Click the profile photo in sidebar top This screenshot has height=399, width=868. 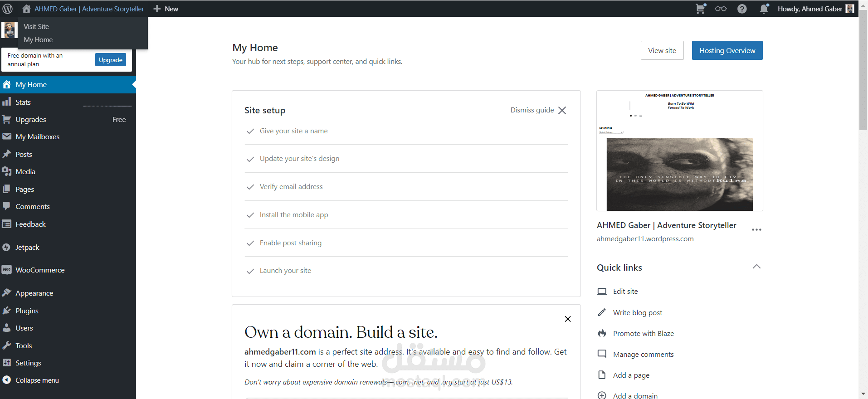click(x=9, y=30)
